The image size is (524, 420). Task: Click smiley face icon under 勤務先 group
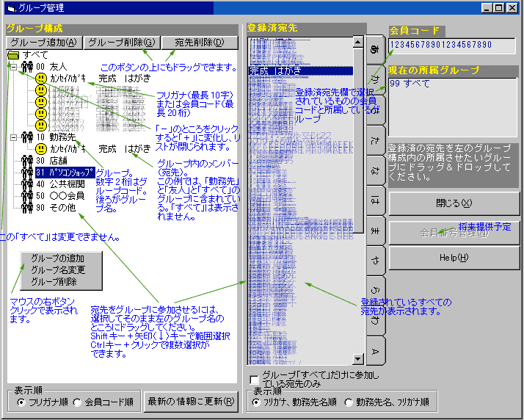click(x=42, y=149)
